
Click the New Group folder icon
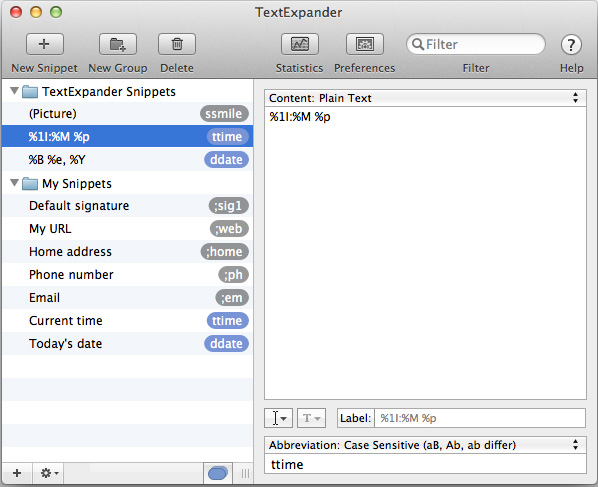coord(118,44)
